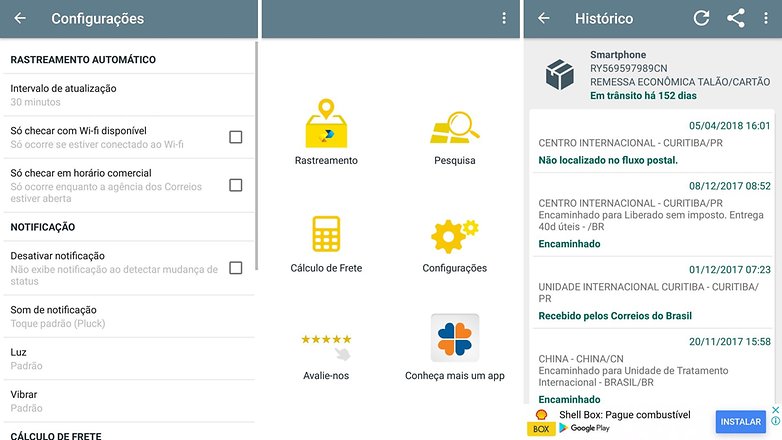Select the 08/12/2017 08:52 history entry
This screenshot has height=440, width=782.
pos(652,215)
